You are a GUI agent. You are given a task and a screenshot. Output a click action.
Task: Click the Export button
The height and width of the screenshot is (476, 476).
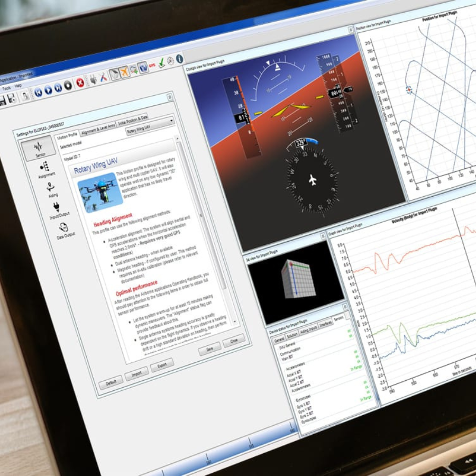click(x=162, y=365)
